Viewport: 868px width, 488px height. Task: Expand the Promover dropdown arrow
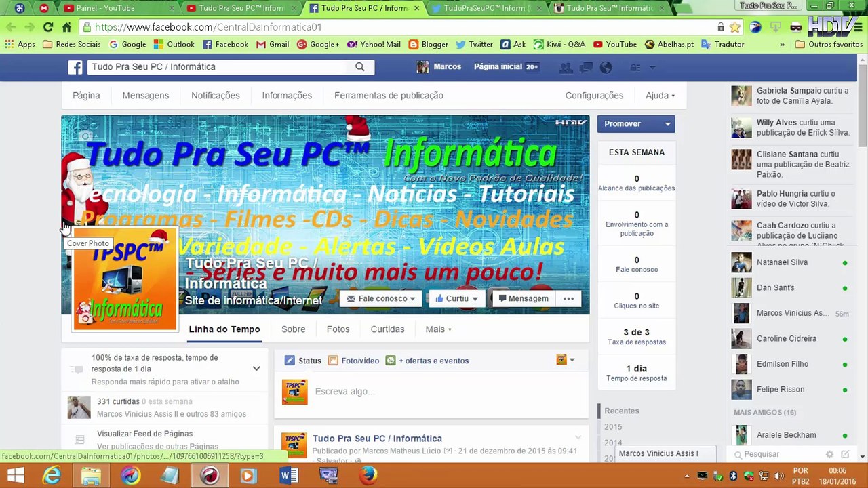(x=668, y=124)
